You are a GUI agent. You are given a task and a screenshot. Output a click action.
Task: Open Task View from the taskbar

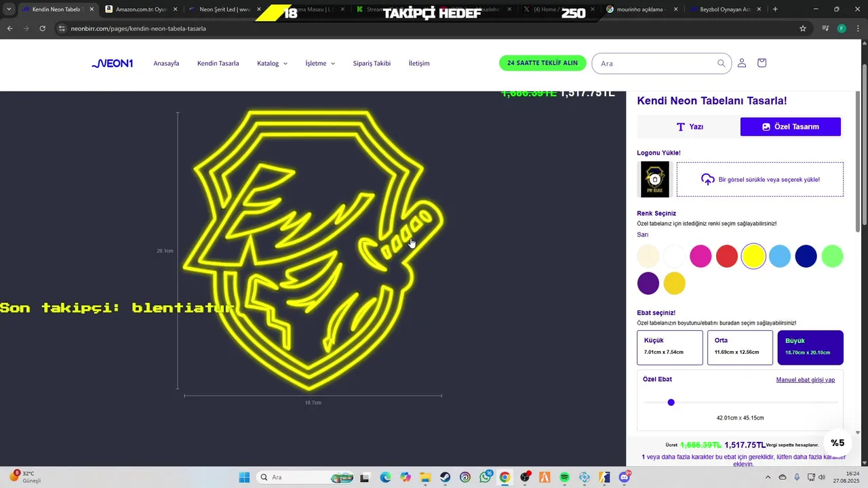pos(365,477)
